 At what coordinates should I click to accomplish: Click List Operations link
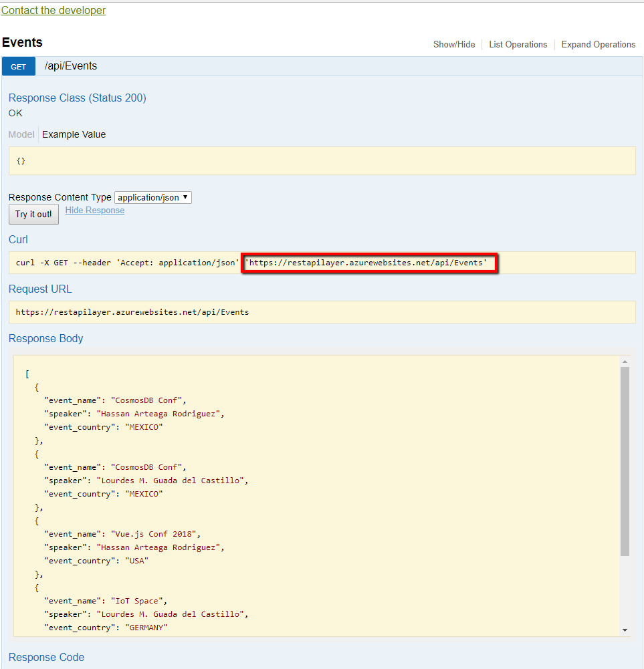518,44
